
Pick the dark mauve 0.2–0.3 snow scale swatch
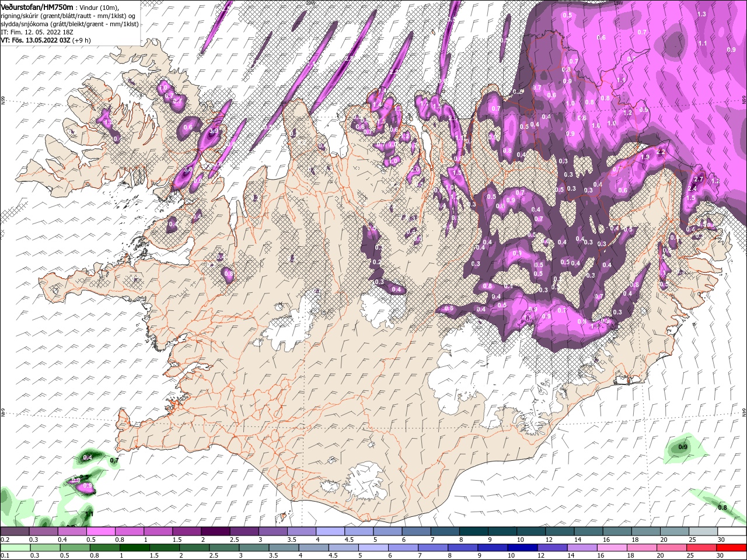(x=15, y=531)
